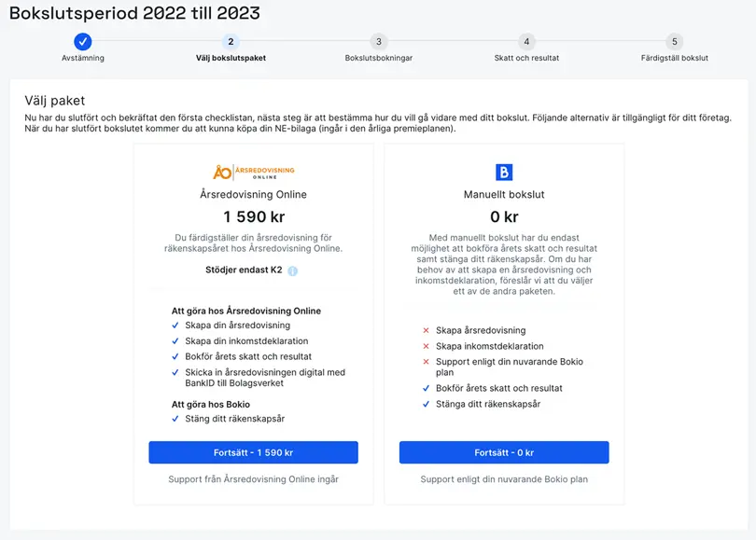The width and height of the screenshot is (756, 540).
Task: Click checkmark beside Skicka in årsredovisningen digital
Action: pos(175,372)
